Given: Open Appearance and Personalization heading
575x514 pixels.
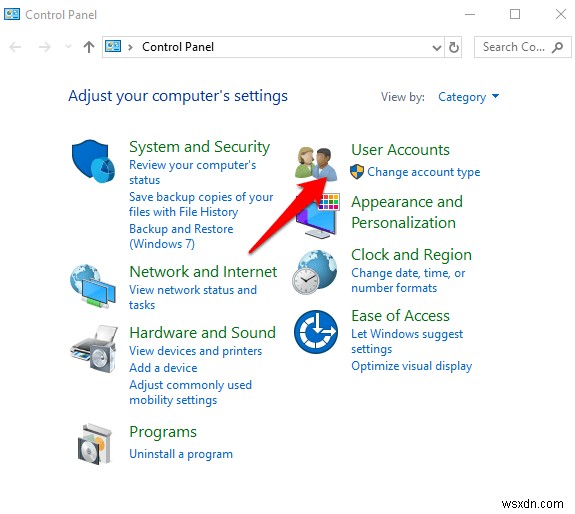Looking at the screenshot, I should coord(407,212).
